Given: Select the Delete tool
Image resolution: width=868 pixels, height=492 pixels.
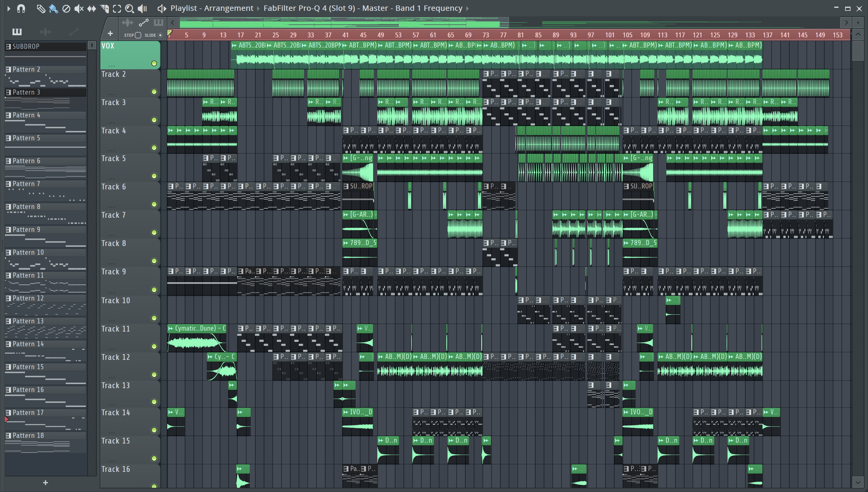Looking at the screenshot, I should click(66, 8).
